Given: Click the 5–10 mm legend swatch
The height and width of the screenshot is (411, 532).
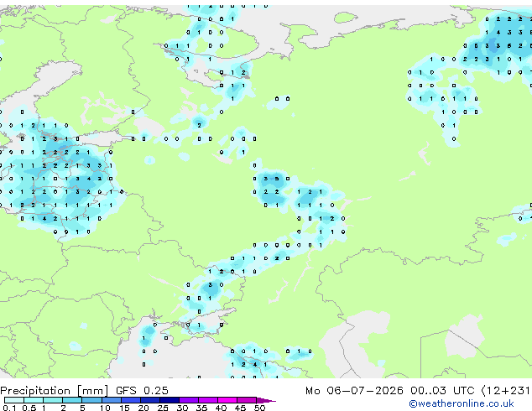Looking at the screenshot, I should [91, 400].
